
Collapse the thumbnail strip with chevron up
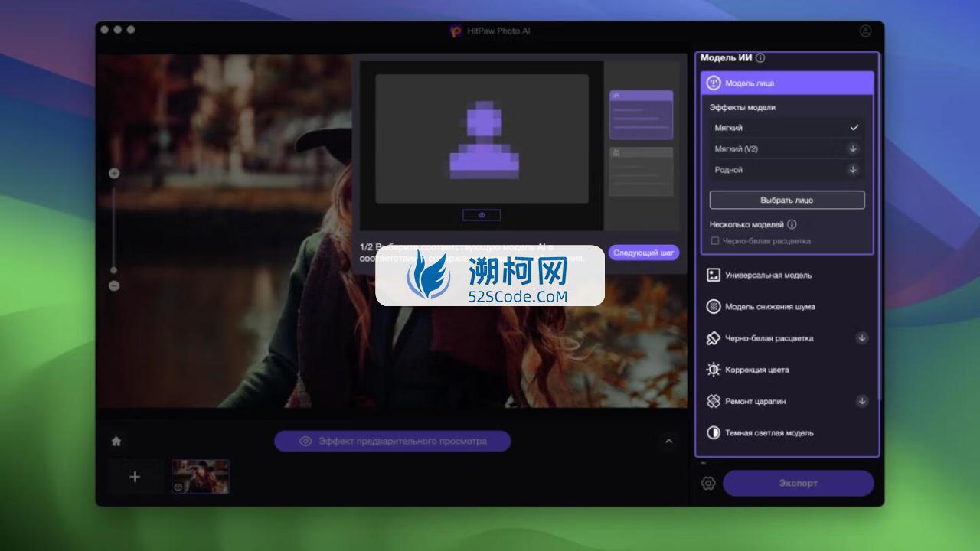tap(668, 442)
